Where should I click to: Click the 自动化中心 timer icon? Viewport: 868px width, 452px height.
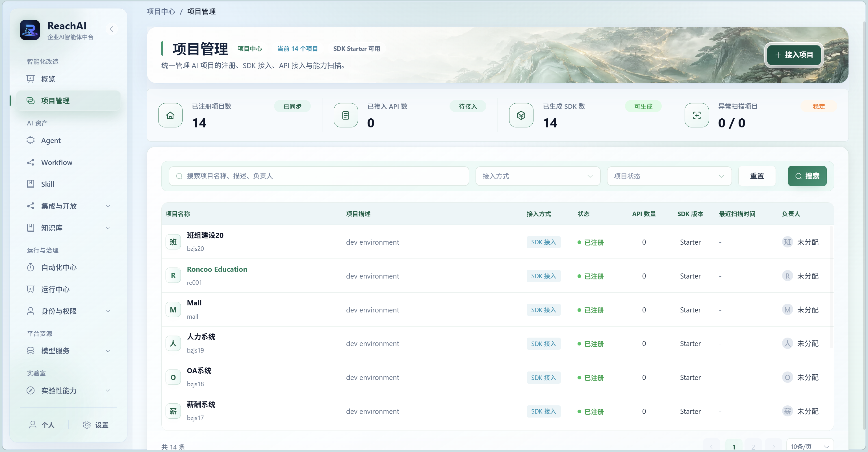[31, 268]
